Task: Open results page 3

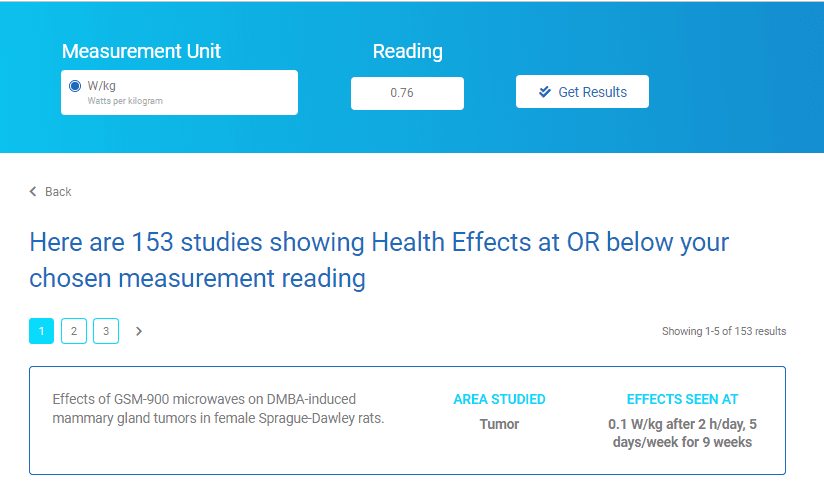Action: [106, 331]
